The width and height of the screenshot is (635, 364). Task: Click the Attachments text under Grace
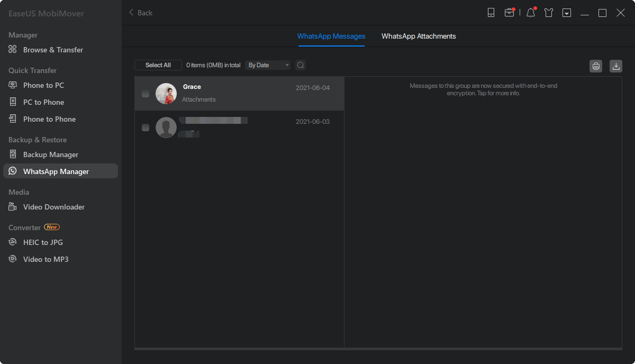coord(199,99)
